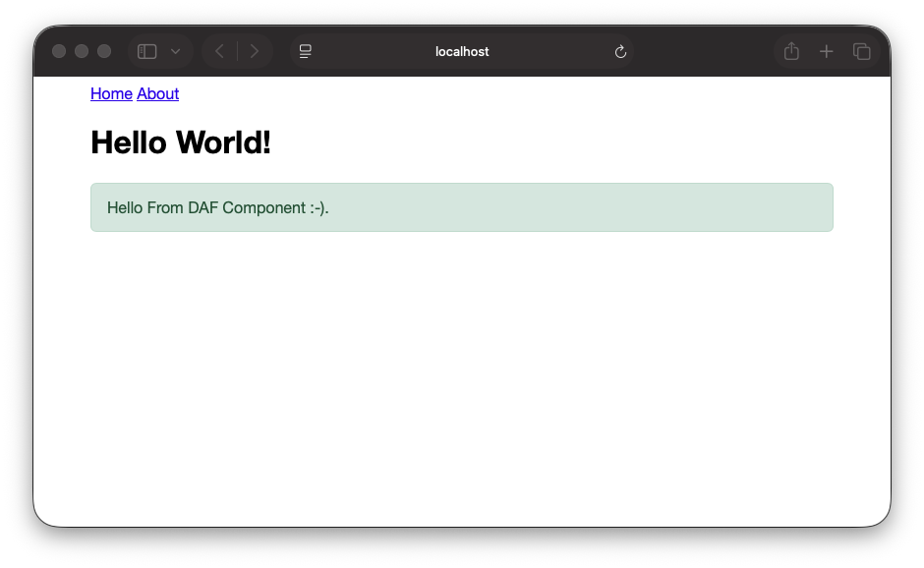Select the green DAF Component message banner
The width and height of the screenshot is (924, 568).
pos(462,207)
